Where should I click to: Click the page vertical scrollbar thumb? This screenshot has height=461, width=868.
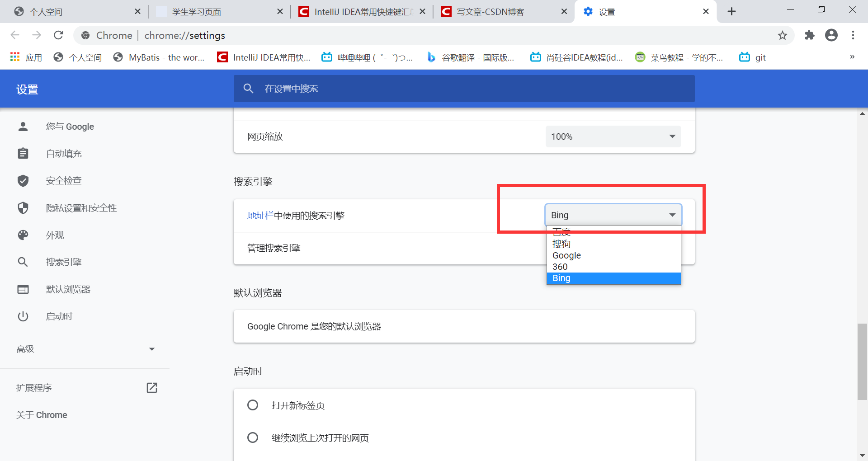(862, 362)
